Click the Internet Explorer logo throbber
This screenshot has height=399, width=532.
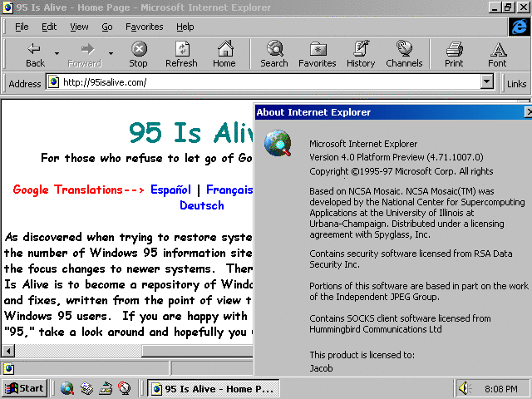[519, 27]
